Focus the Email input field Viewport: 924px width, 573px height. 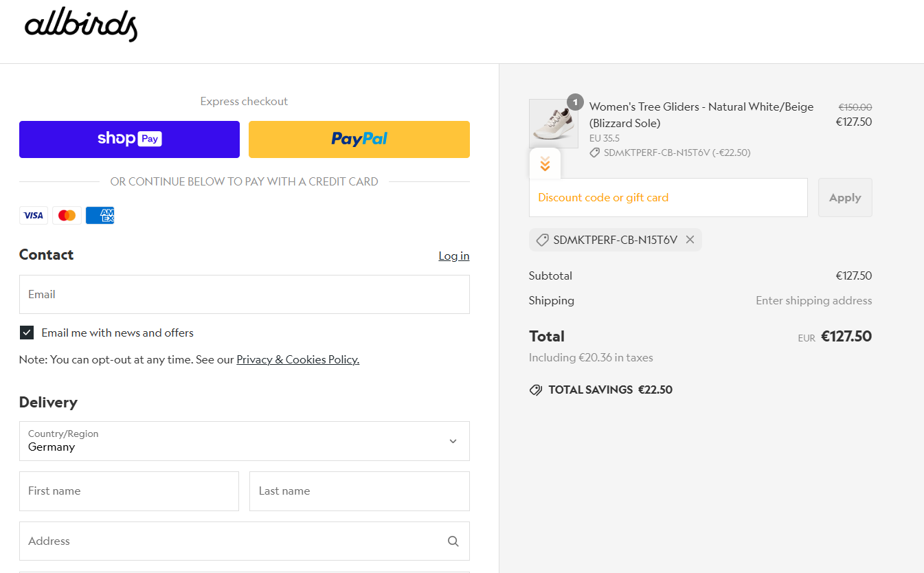click(244, 295)
